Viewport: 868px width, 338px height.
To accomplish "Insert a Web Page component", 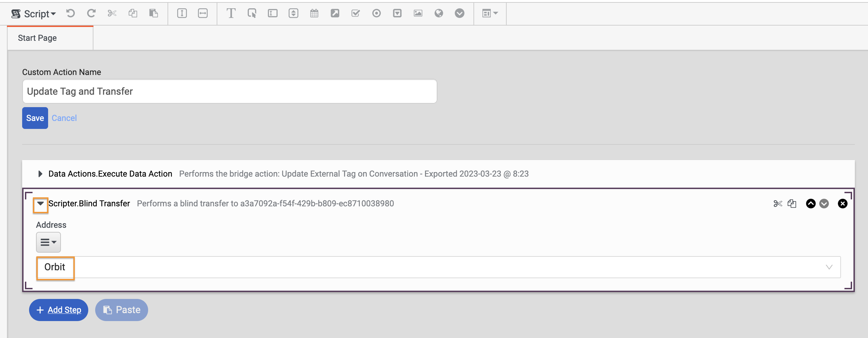I will pos(438,13).
